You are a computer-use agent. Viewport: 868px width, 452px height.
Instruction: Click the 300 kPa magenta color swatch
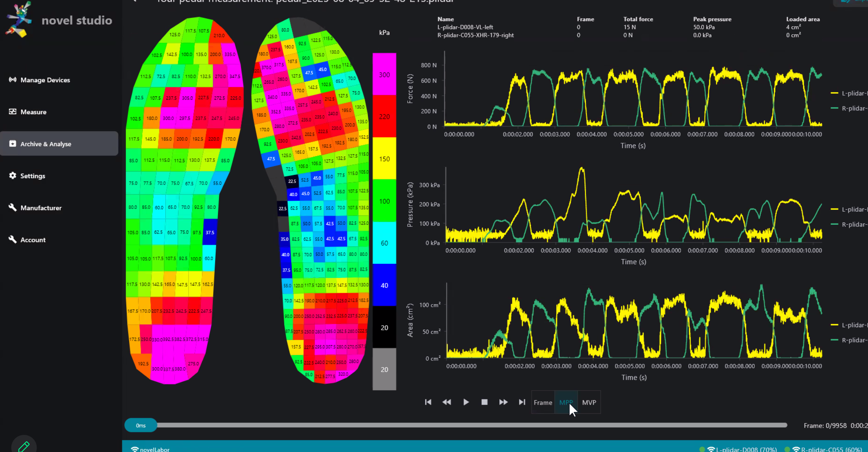tap(384, 75)
